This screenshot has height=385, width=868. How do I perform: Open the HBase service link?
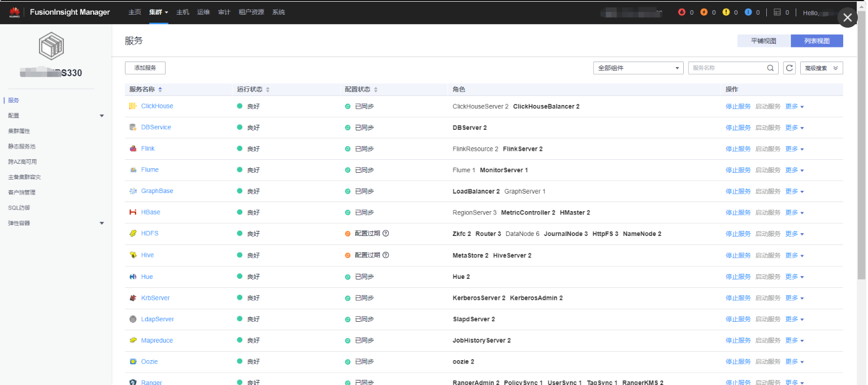(151, 212)
